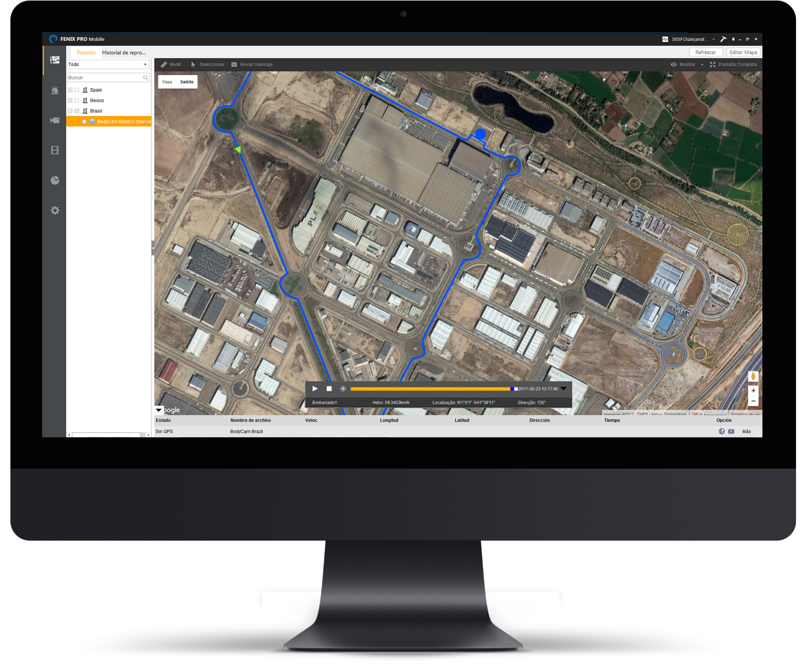Screen dimensions: 800x672
Task: Click the lock icon in title bar
Action: [x=733, y=39]
